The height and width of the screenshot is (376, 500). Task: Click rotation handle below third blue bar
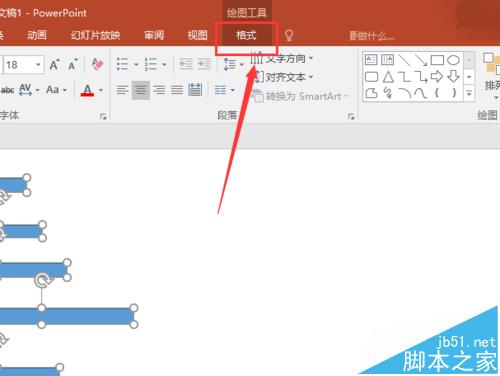(42, 280)
